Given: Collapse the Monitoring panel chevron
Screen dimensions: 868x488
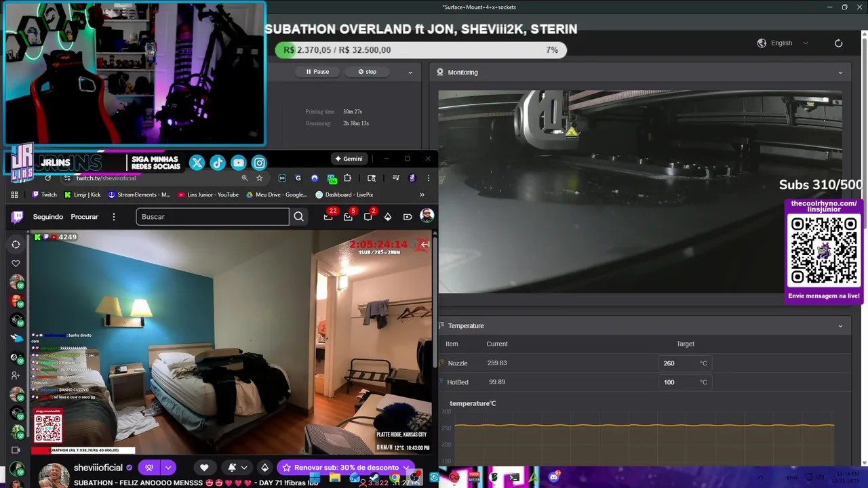Looking at the screenshot, I should [x=841, y=73].
